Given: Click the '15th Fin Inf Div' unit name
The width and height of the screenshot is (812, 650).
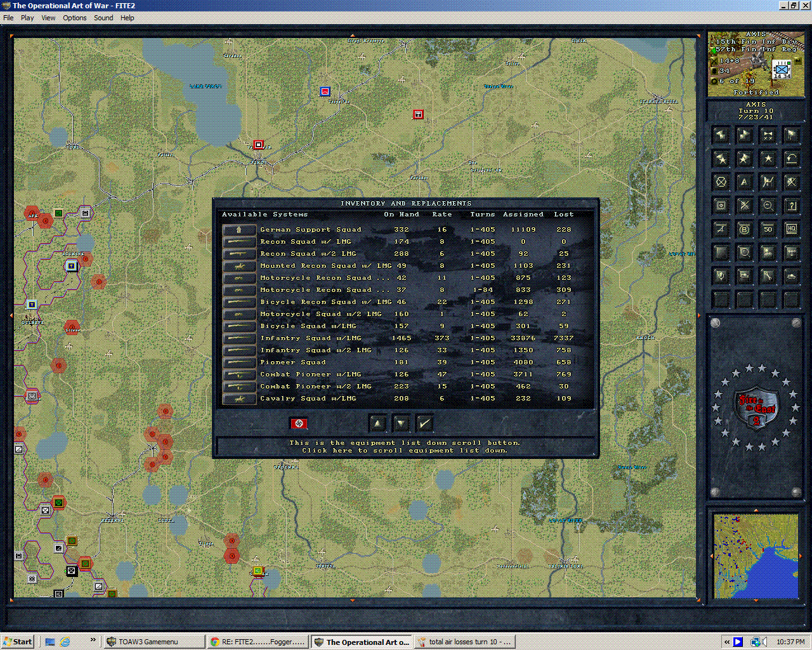Looking at the screenshot, I should [756, 42].
